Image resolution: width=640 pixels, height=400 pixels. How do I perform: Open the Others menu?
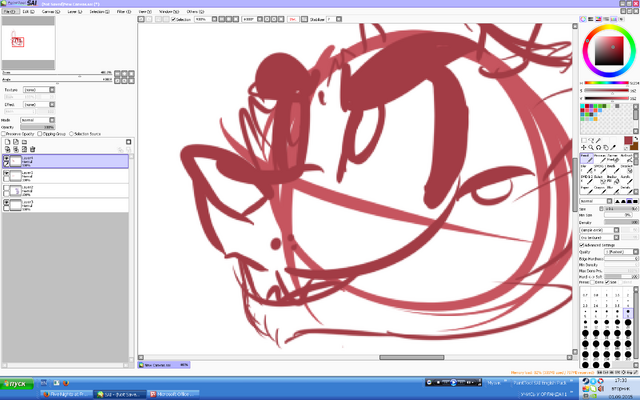click(x=195, y=11)
